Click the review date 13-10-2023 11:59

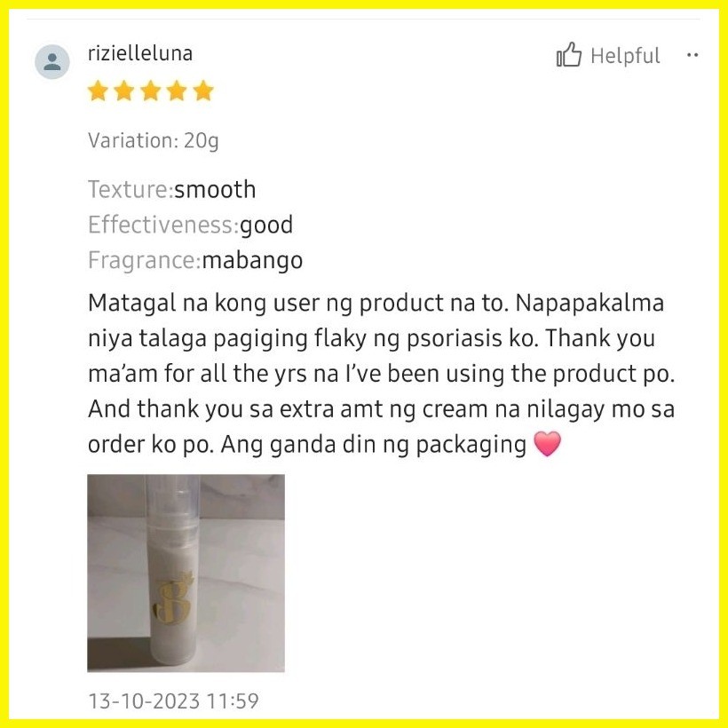174,701
